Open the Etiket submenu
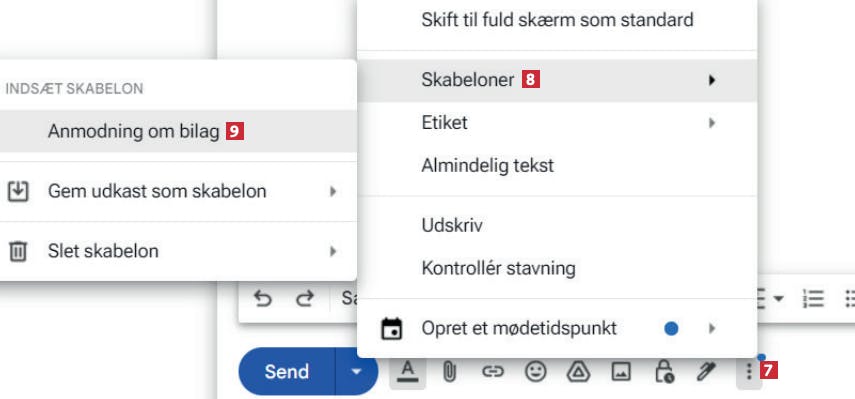Image resolution: width=855 pixels, height=399 pixels. tap(557, 123)
